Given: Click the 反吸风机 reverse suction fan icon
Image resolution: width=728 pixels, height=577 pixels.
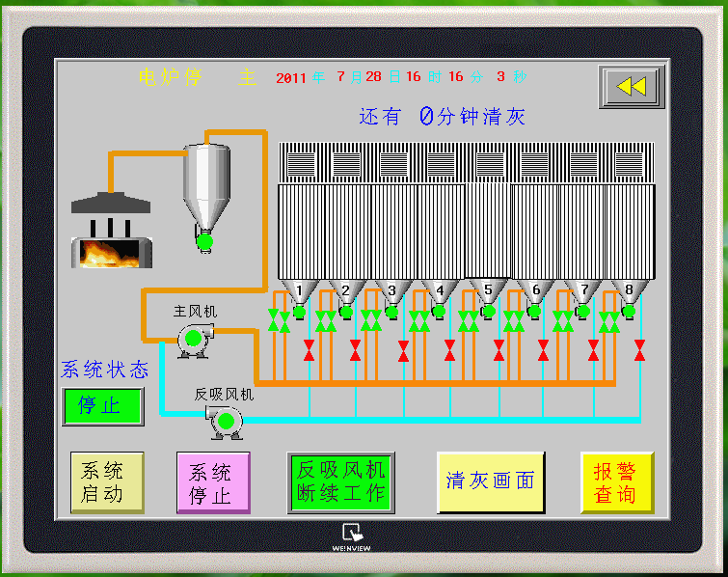Looking at the screenshot, I should pos(225,422).
